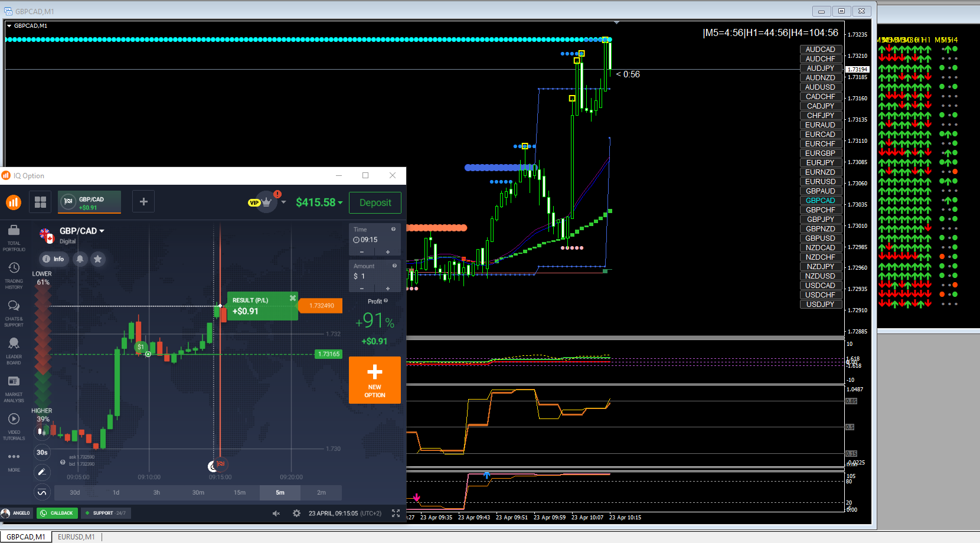Image resolution: width=980 pixels, height=543 pixels.
Task: Select GBPCAD symbol button in MT4 panel
Action: click(x=821, y=201)
